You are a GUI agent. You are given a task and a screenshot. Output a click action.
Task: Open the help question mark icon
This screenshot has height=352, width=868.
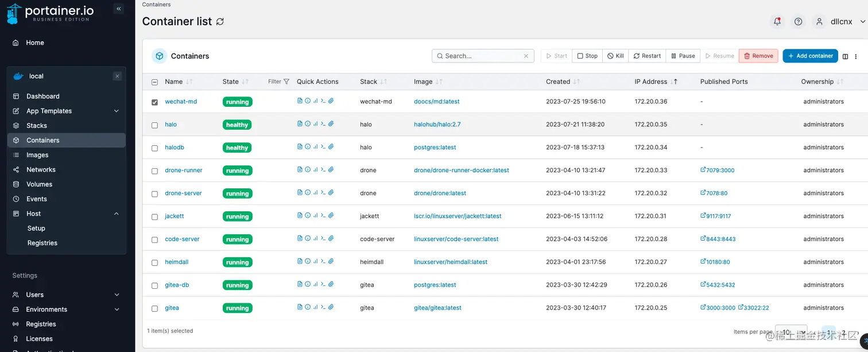point(798,21)
